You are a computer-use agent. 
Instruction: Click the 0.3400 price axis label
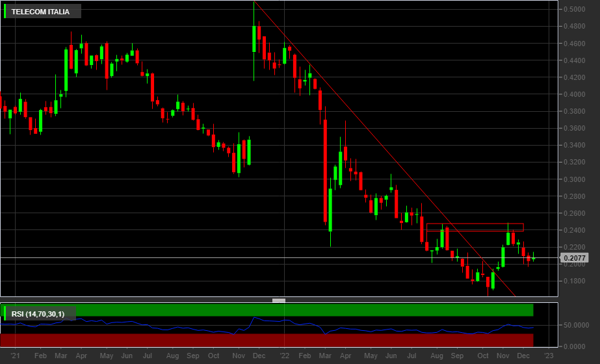(x=575, y=145)
